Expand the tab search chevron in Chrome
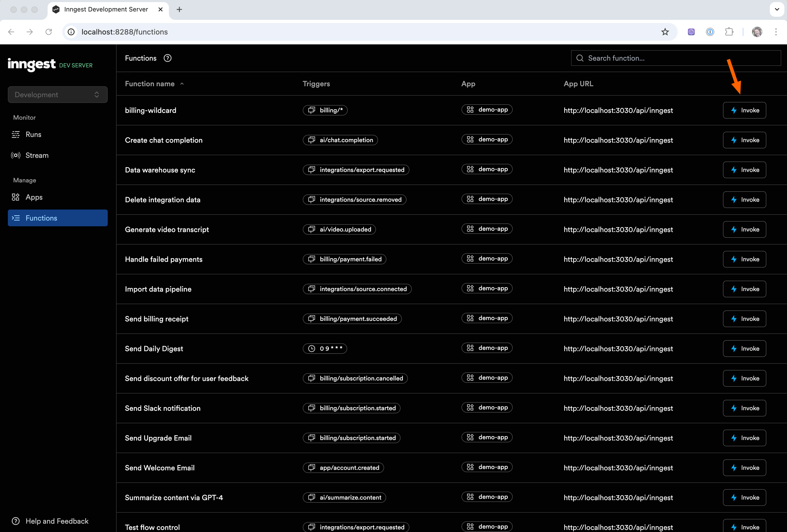The image size is (787, 532). [x=777, y=9]
